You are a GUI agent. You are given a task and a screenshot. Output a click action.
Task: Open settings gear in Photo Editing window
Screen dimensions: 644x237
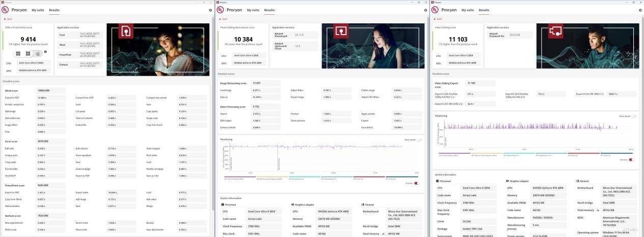(425, 10)
